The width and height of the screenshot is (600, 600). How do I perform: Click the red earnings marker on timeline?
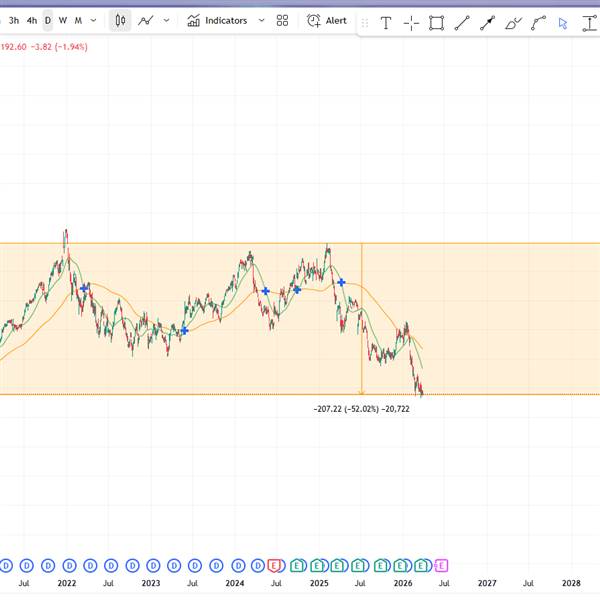pyautogui.click(x=274, y=565)
